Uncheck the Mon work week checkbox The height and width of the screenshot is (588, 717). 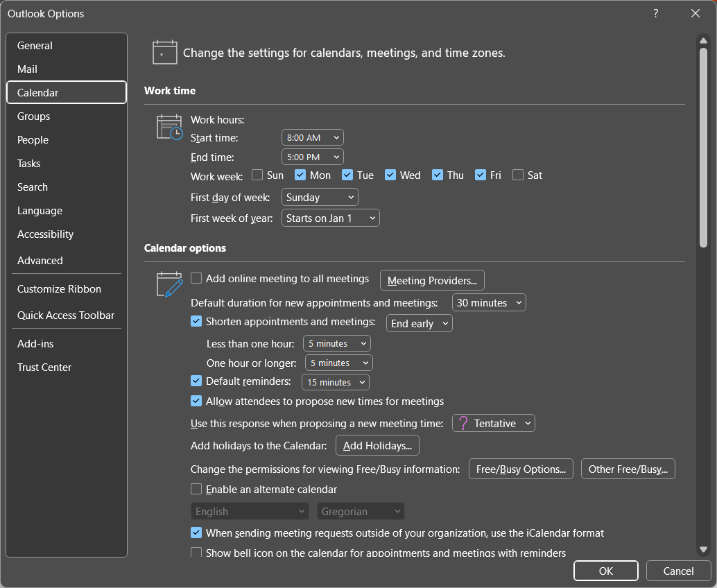pyautogui.click(x=300, y=175)
